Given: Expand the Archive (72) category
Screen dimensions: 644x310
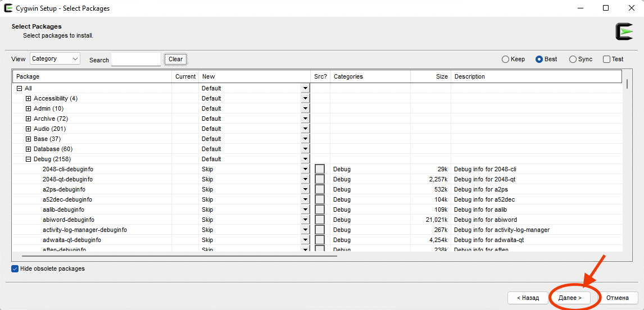Looking at the screenshot, I should [29, 118].
